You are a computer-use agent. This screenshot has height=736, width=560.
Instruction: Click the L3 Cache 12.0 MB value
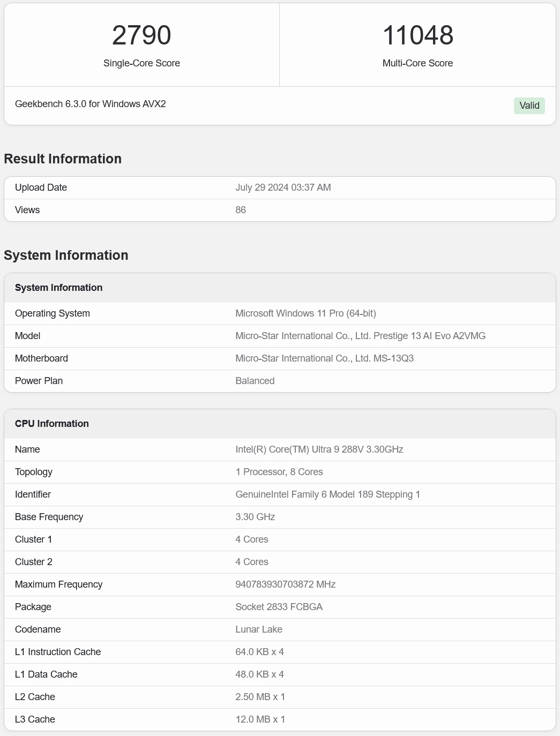(260, 719)
